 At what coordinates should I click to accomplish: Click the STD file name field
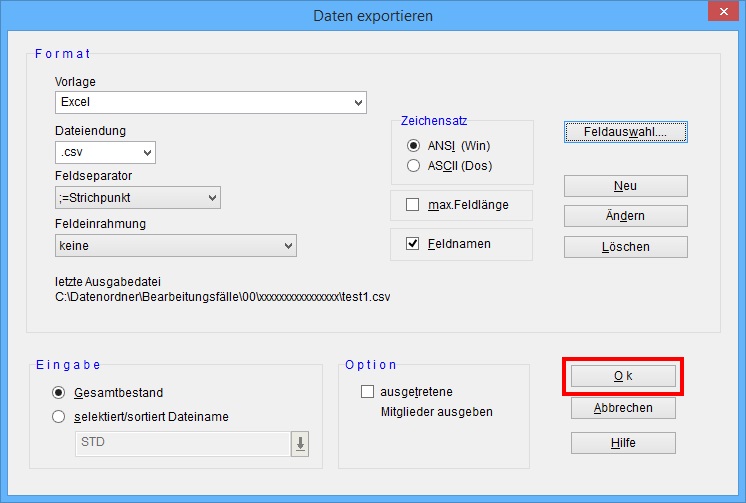[x=182, y=444]
